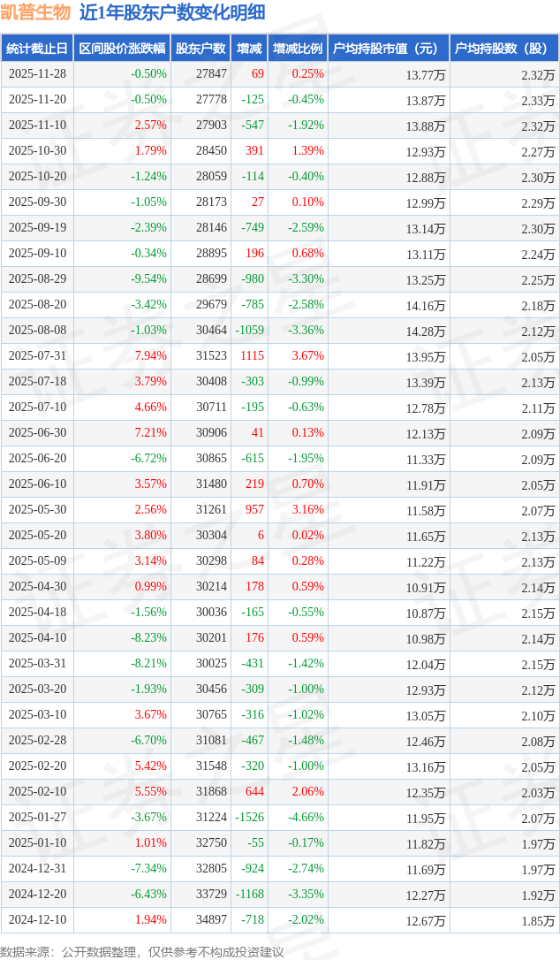Viewport: 560px width, 960px height.
Task: Select the 统计截止日 column header
Action: click(37, 49)
